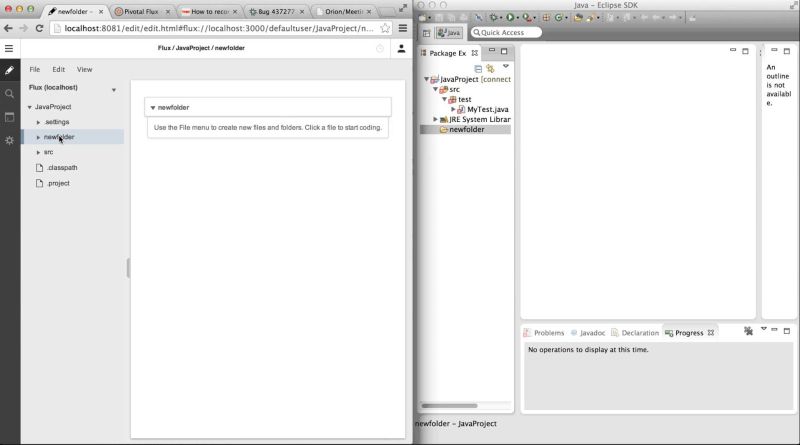Click the browser address bar
Screen dimensions: 800x445
point(219,28)
